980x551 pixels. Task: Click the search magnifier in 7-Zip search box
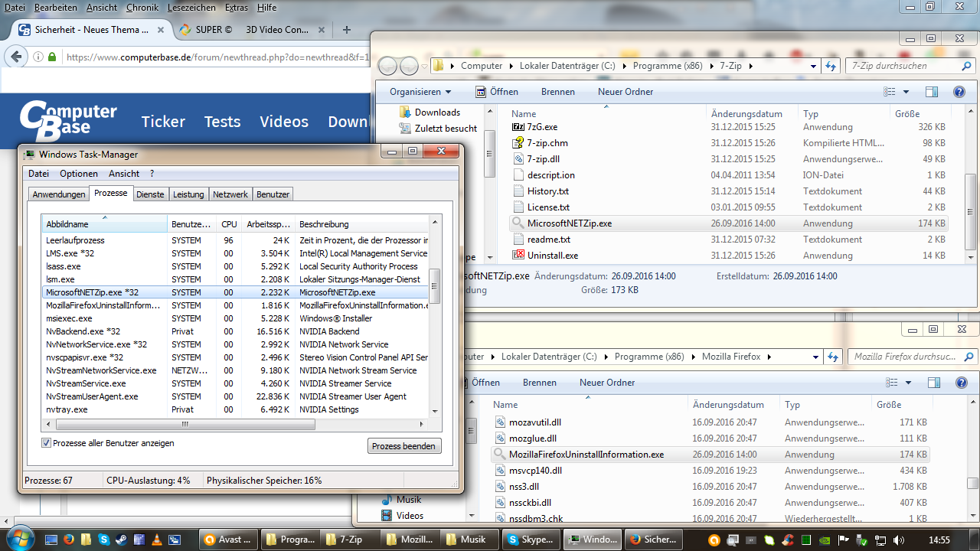click(x=966, y=66)
